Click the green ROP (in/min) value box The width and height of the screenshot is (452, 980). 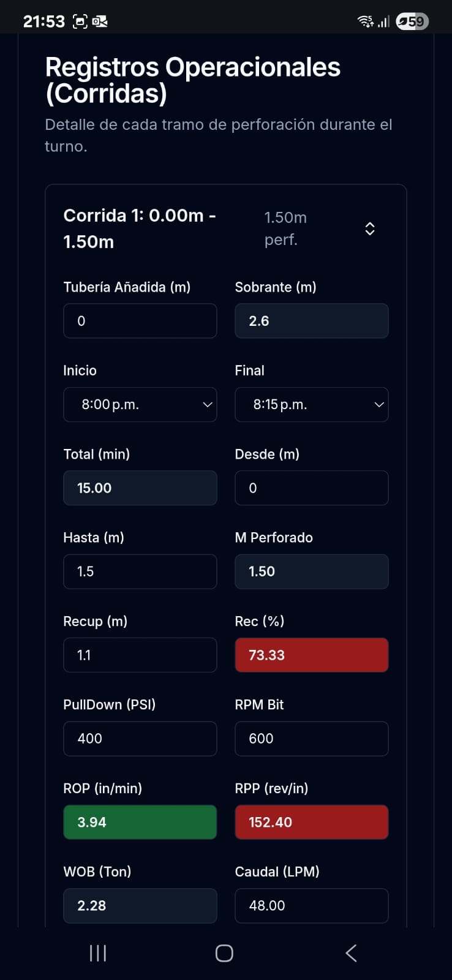point(140,822)
